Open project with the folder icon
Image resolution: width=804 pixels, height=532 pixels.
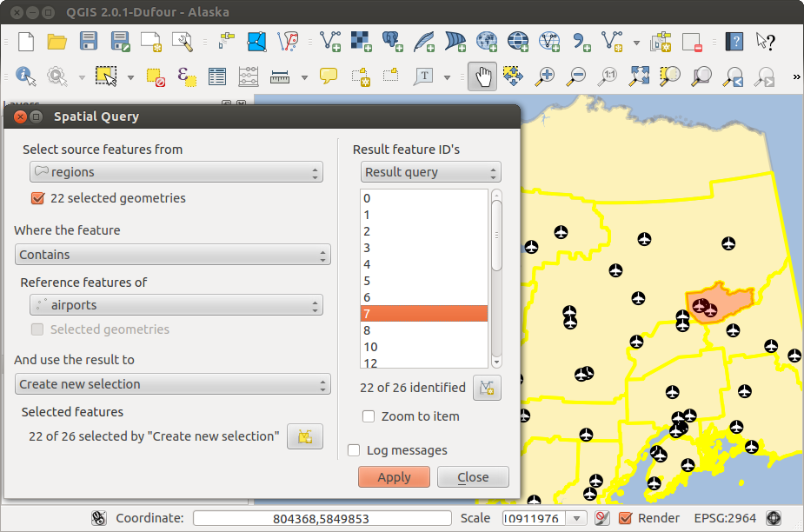coord(57,41)
